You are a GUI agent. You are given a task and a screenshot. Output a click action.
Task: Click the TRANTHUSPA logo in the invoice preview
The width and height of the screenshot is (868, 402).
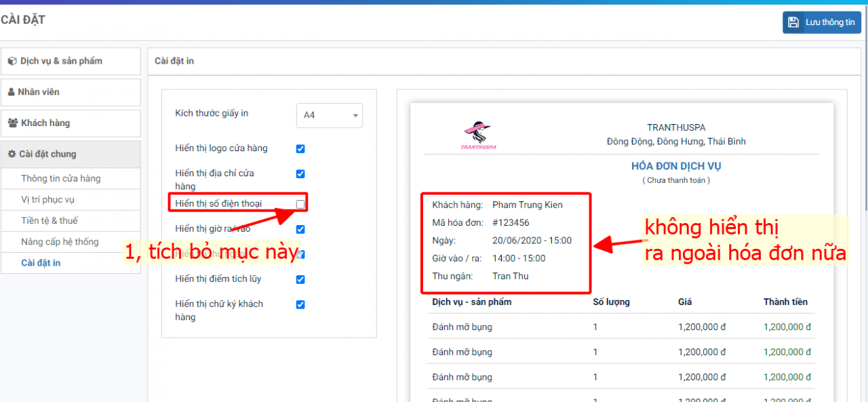[478, 135]
